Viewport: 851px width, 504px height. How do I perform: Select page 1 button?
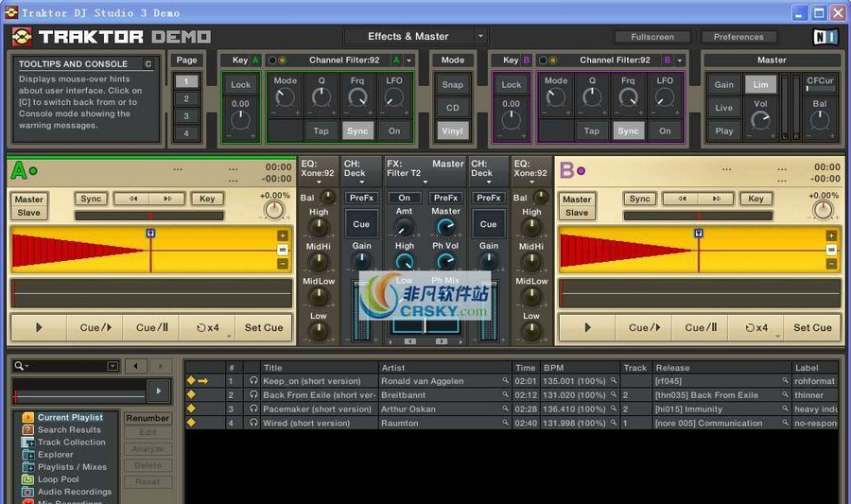click(x=186, y=81)
